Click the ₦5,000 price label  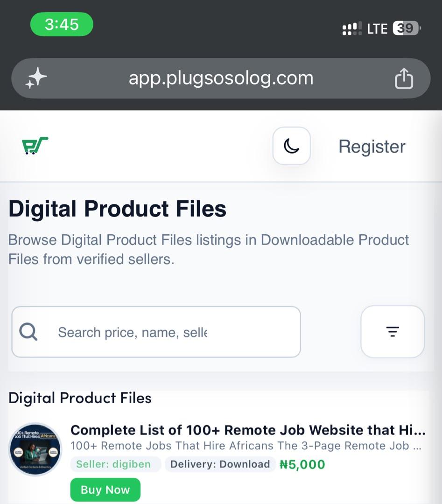coord(302,464)
